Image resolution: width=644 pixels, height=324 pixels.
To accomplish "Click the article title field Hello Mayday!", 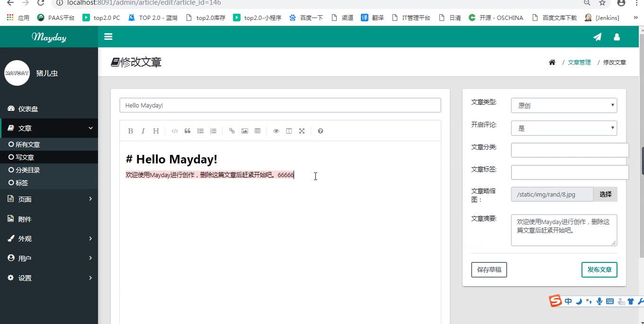I will pos(280,105).
